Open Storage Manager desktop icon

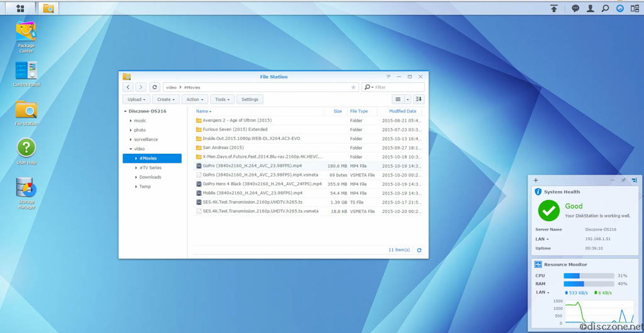[26, 193]
